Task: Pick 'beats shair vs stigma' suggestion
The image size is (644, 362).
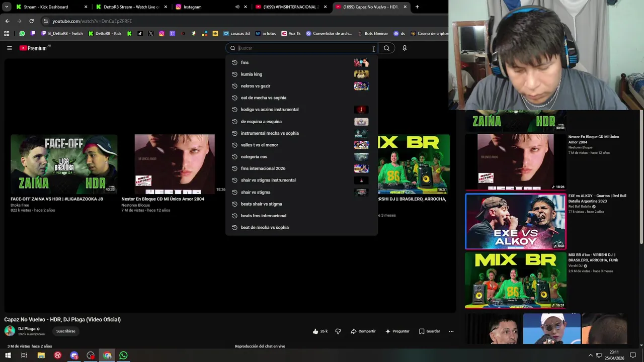Action: pos(301,204)
